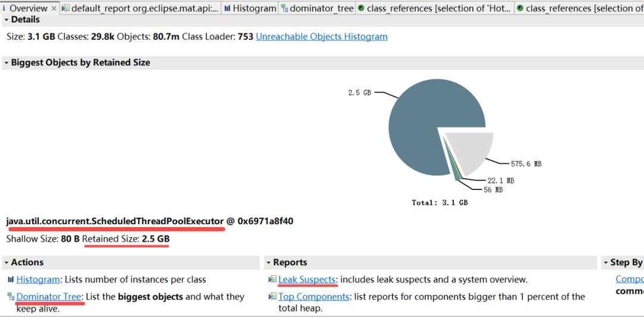Screen dimensions: 644x317
Task: Click the Leak Suspects report icon
Action: (273, 279)
